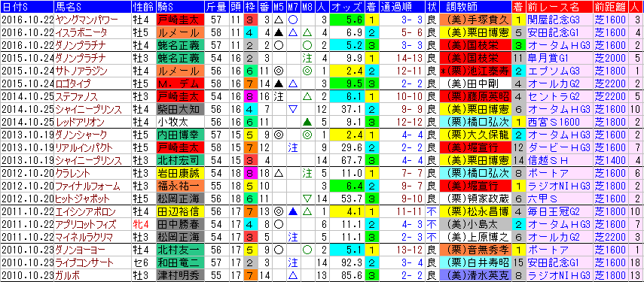Click the M5 column header
This screenshot has height=282, width=644.
coord(279,7)
